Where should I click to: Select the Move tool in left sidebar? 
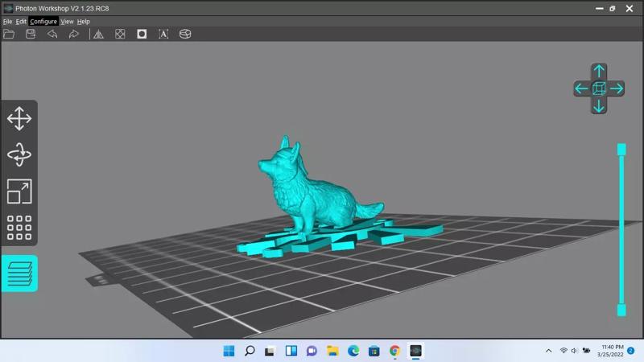click(x=19, y=119)
